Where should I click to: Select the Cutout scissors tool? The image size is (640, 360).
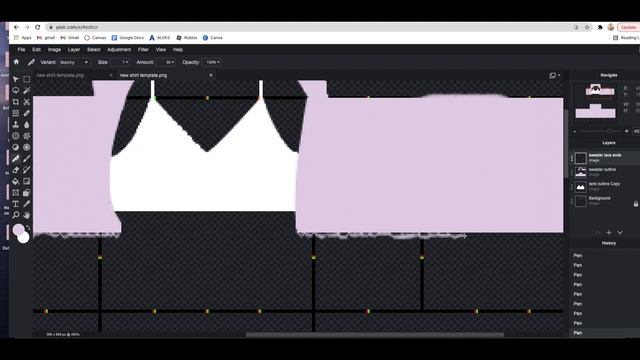[x=27, y=102]
